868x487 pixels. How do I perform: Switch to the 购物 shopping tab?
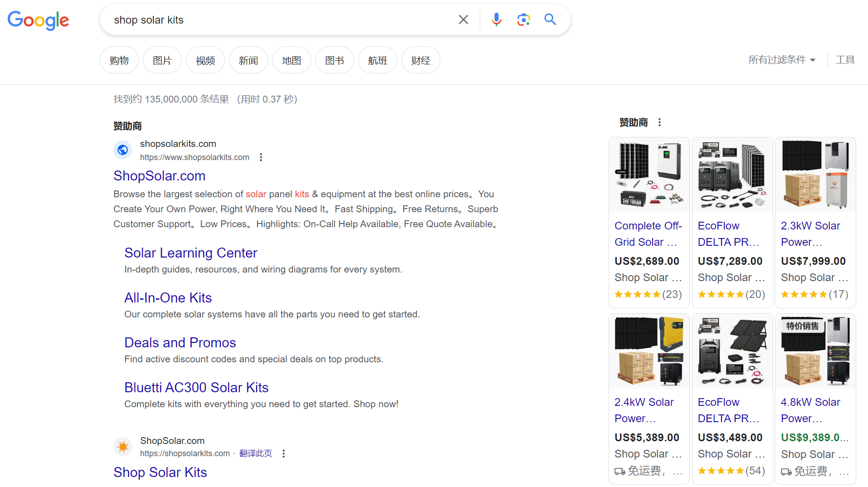tap(119, 60)
